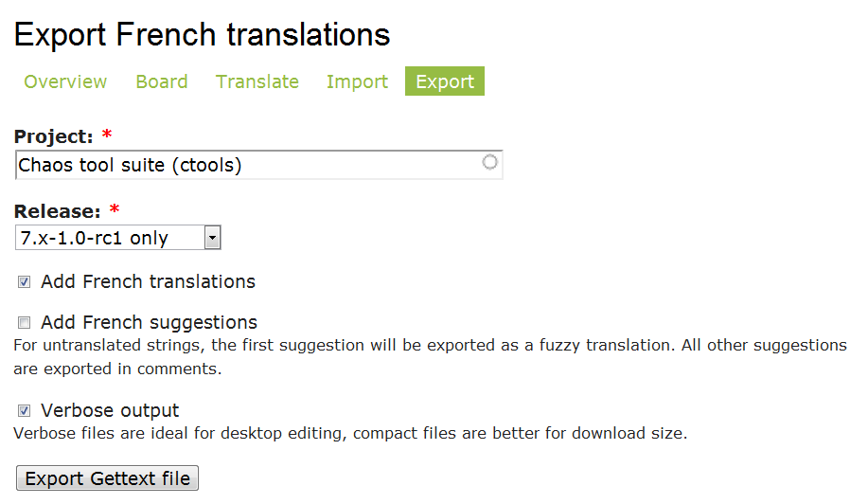The height and width of the screenshot is (504, 868).
Task: Click the bold Project field label
Action: (x=53, y=136)
